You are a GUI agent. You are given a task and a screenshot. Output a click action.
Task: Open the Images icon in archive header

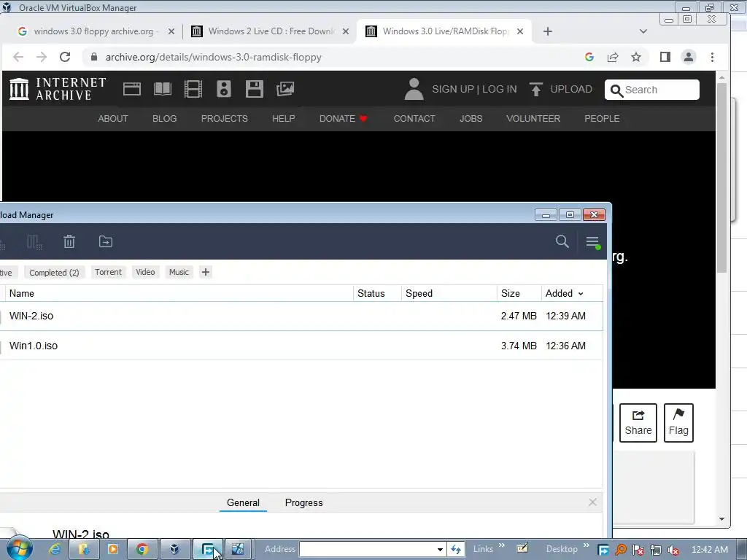pos(285,89)
